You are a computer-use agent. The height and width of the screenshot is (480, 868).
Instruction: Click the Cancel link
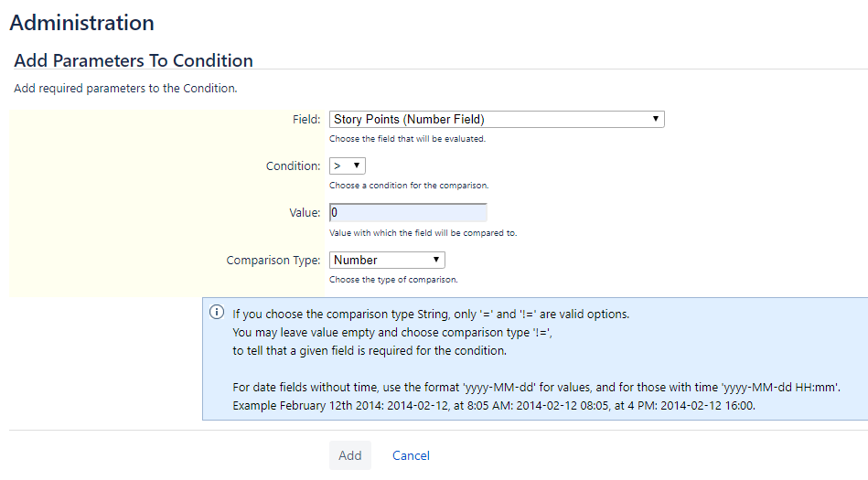coord(411,455)
